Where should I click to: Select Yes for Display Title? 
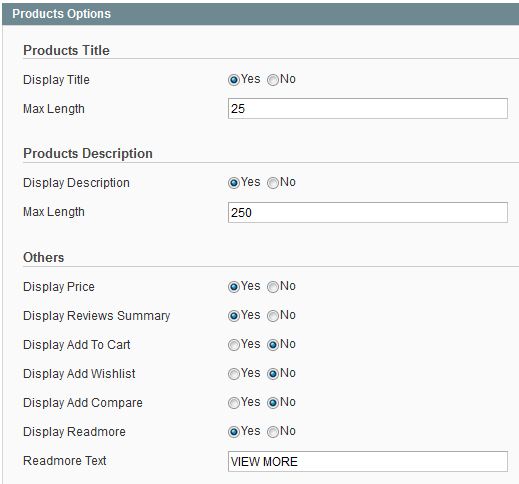coord(234,80)
